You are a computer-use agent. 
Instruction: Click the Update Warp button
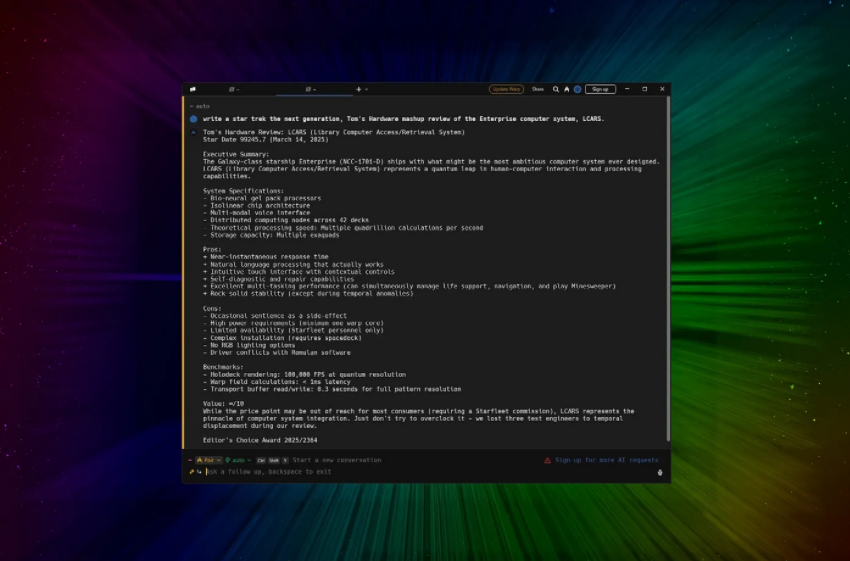pos(506,89)
